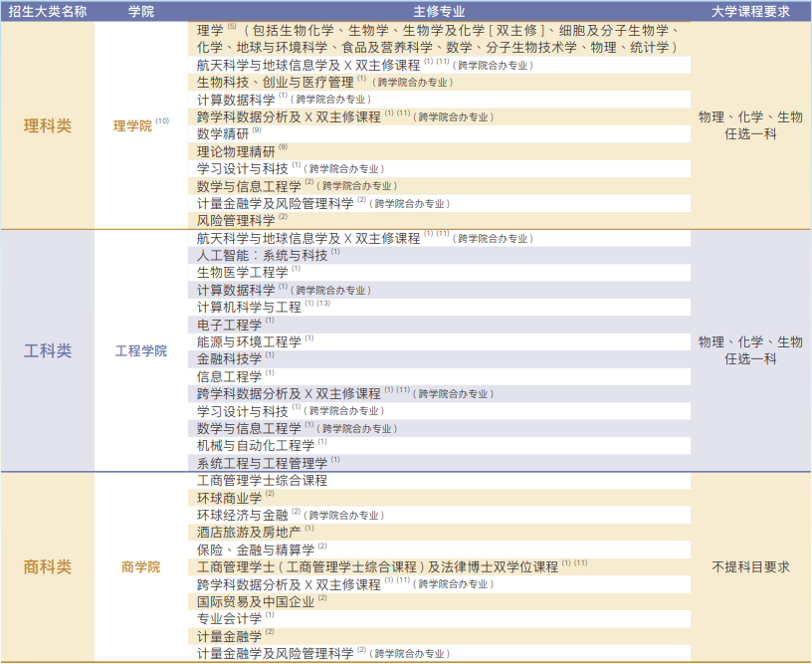Select the 计量金融学 row
The width and height of the screenshot is (812, 664).
point(439,636)
